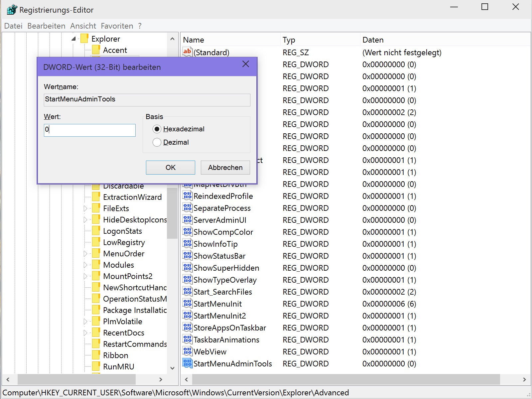Expand the MountPoints2 tree node
This screenshot has height=399, width=532.
pyautogui.click(x=85, y=276)
